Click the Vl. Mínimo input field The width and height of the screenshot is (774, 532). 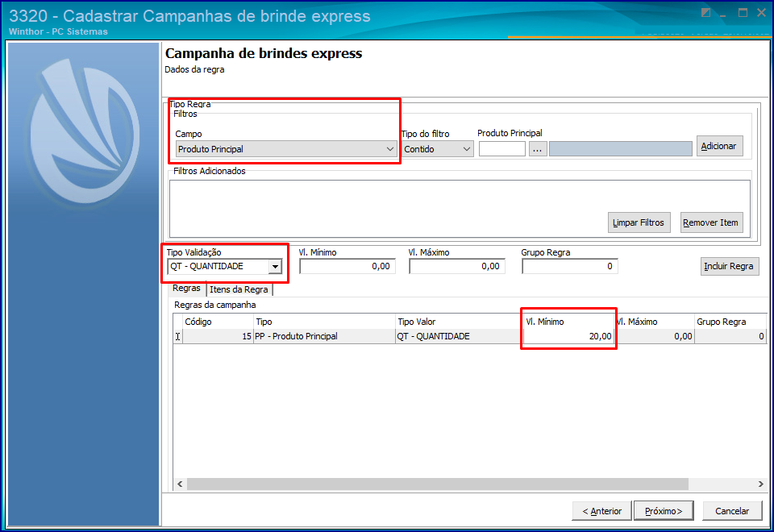click(x=347, y=267)
